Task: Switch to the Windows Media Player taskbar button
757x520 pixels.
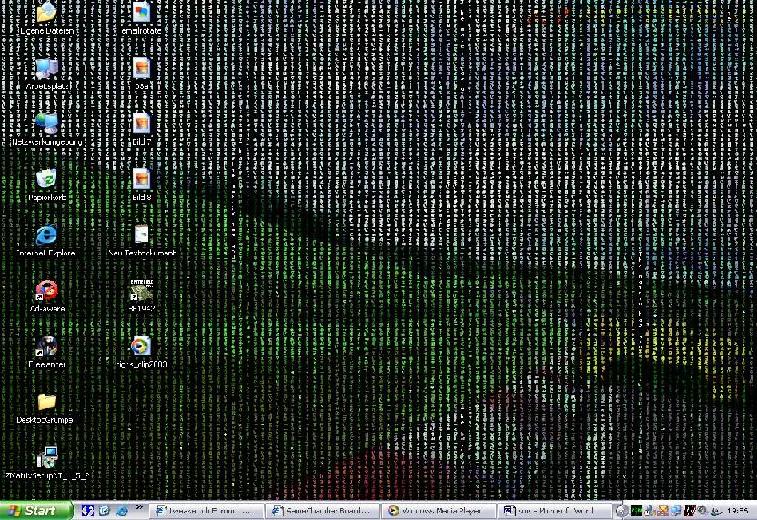Action: (x=437, y=510)
